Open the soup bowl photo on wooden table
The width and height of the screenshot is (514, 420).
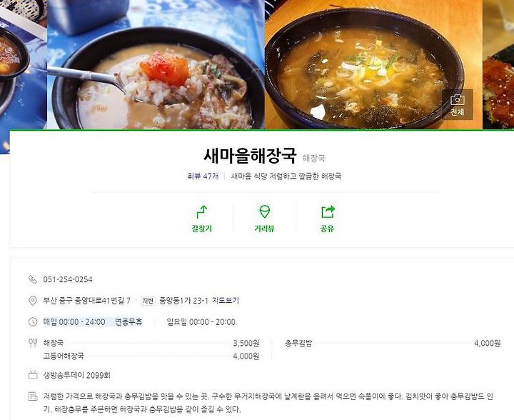tap(373, 64)
